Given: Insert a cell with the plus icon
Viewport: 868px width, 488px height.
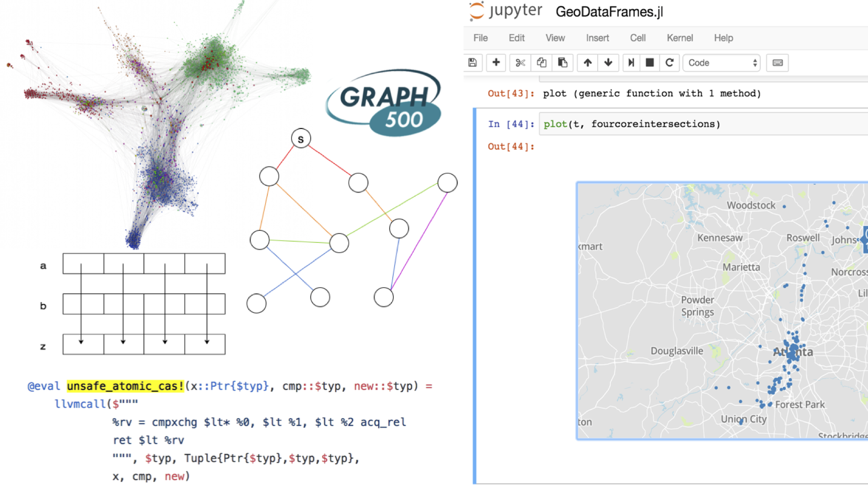Looking at the screenshot, I should click(x=496, y=63).
